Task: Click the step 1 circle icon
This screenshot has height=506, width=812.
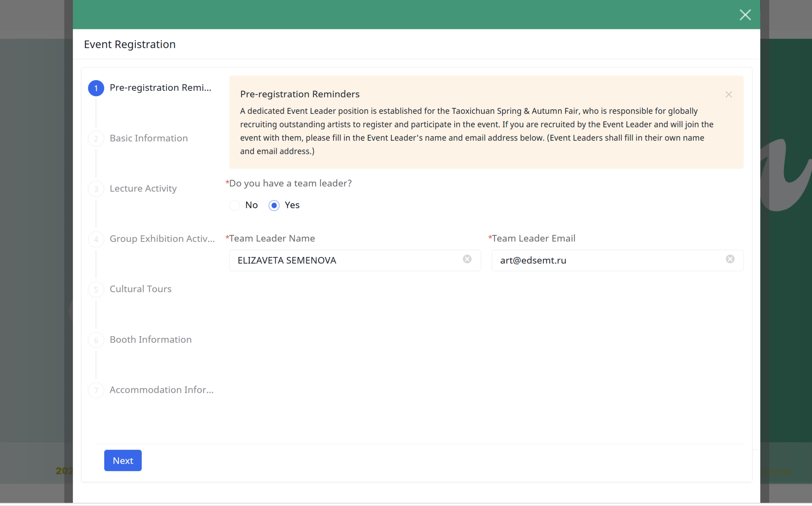Action: click(96, 88)
